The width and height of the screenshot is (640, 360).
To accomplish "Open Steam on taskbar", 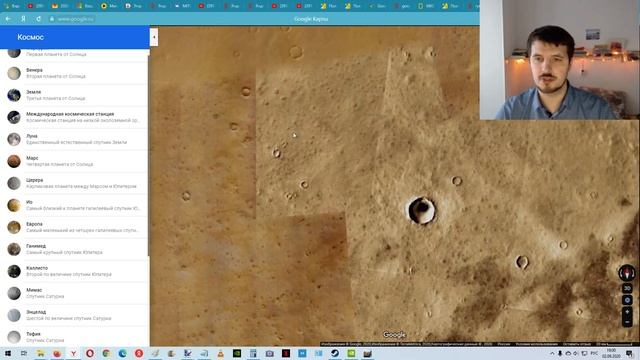I will 335,353.
